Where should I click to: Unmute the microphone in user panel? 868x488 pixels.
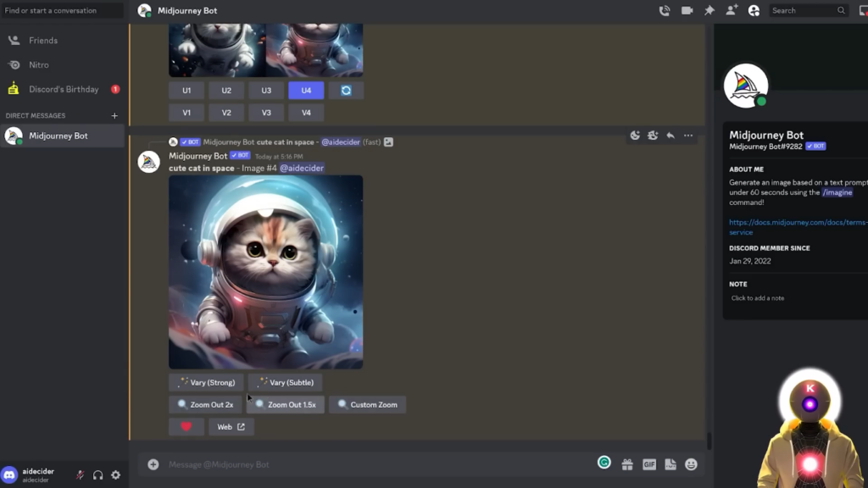[80, 475]
